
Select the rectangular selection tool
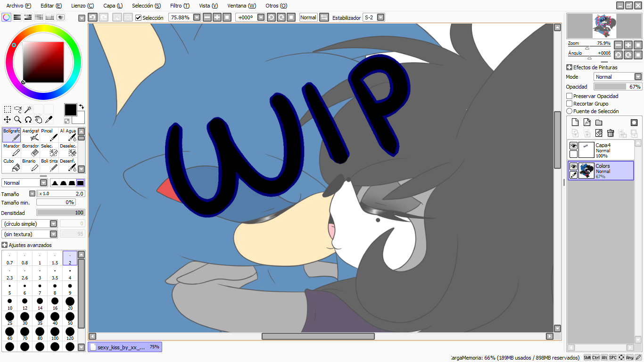click(8, 109)
